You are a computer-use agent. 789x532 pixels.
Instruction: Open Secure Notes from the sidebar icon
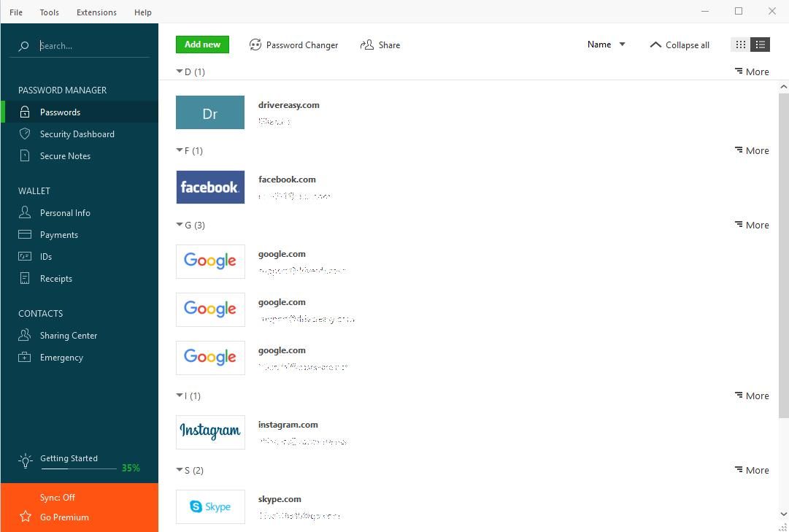tap(25, 156)
